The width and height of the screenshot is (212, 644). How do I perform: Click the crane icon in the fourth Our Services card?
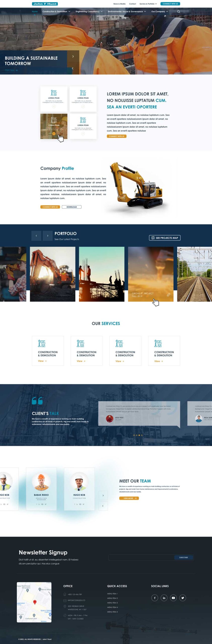(158, 343)
